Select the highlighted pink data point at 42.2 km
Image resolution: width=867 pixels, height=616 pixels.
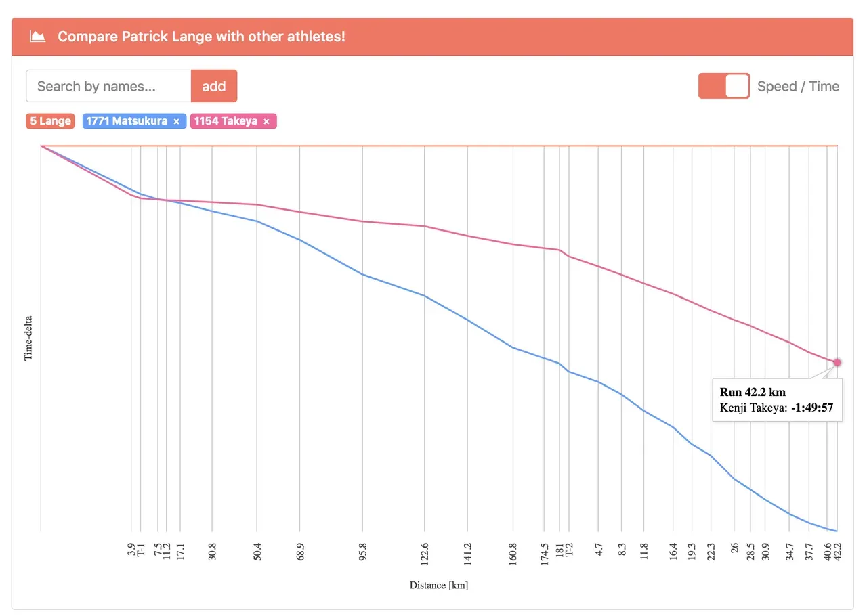837,363
